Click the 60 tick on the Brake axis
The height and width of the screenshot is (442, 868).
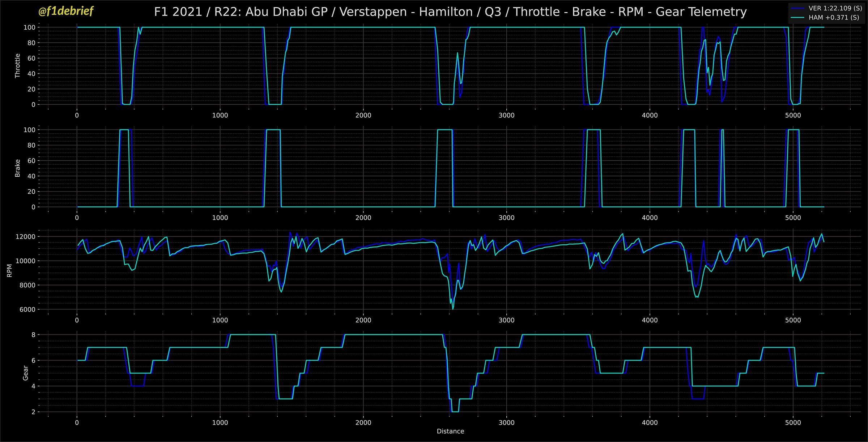coord(31,161)
